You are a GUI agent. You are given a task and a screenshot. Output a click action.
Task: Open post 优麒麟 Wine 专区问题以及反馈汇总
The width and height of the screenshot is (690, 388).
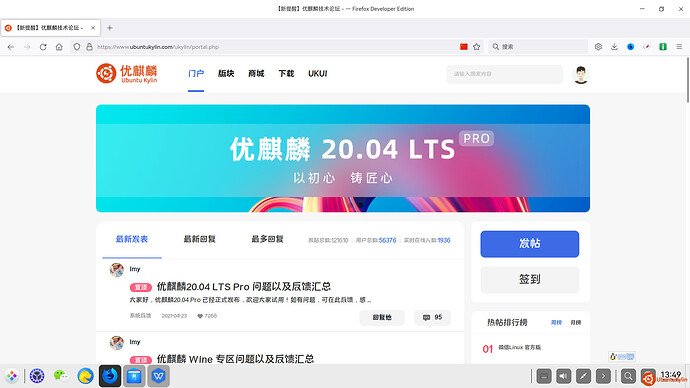click(x=235, y=359)
